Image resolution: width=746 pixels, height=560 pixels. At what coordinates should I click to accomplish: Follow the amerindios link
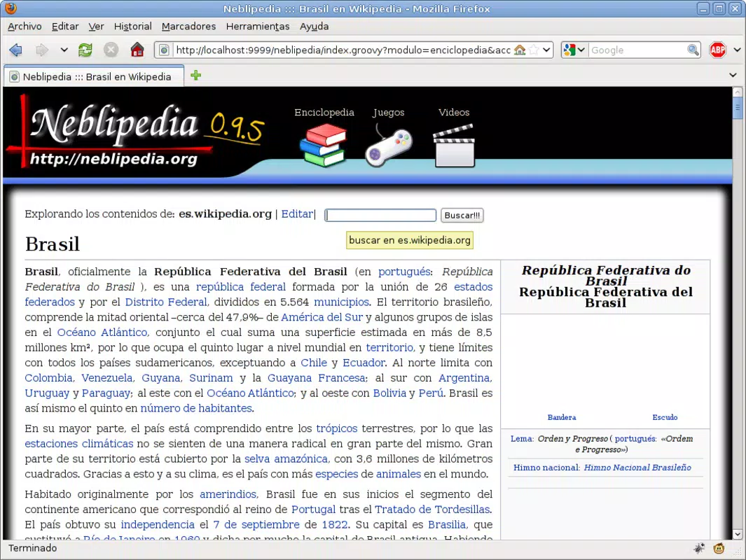click(x=228, y=494)
